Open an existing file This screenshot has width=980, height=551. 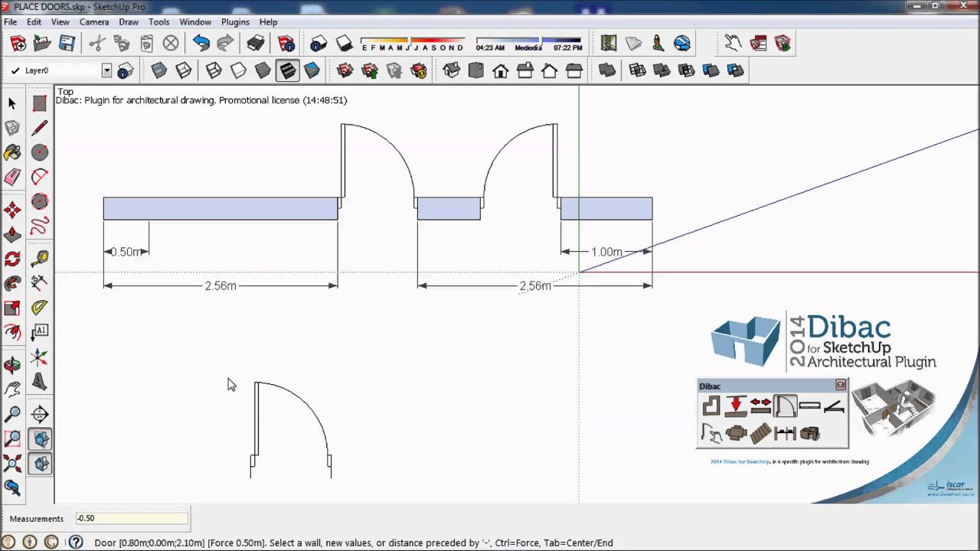(42, 44)
